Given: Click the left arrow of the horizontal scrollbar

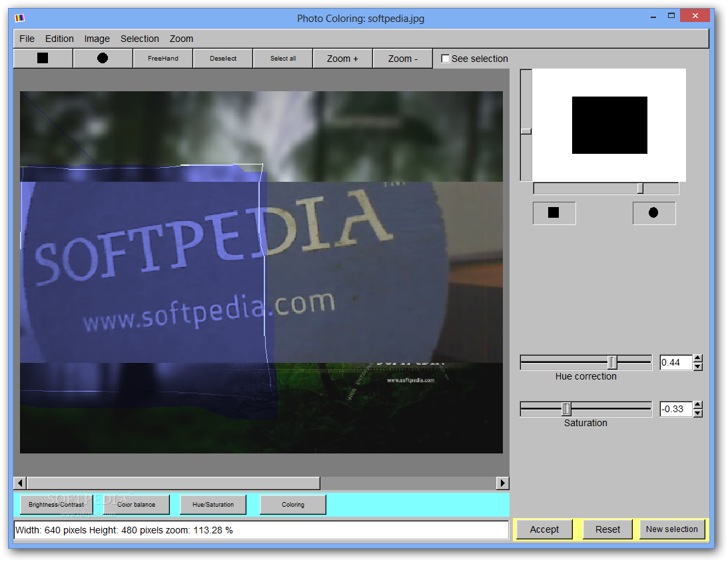Looking at the screenshot, I should coord(20,483).
